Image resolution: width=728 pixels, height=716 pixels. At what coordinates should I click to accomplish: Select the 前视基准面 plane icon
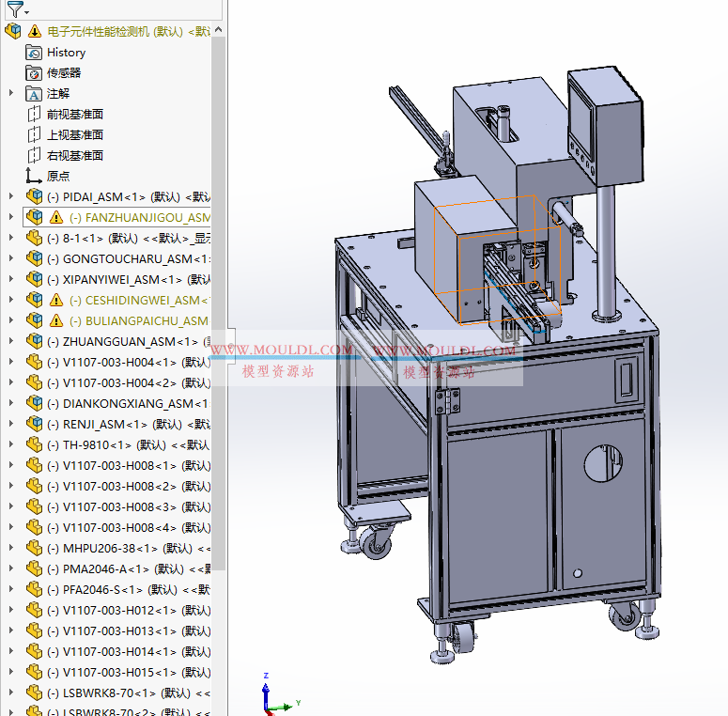click(x=34, y=115)
